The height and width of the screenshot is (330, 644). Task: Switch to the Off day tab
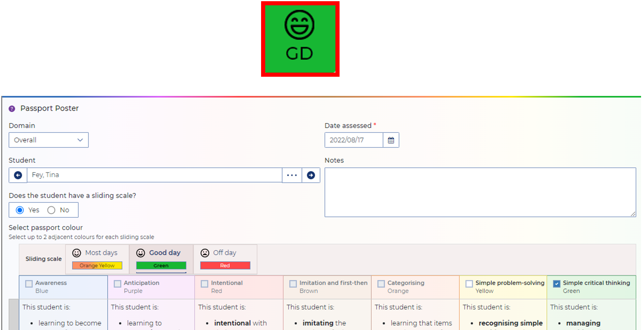click(225, 253)
